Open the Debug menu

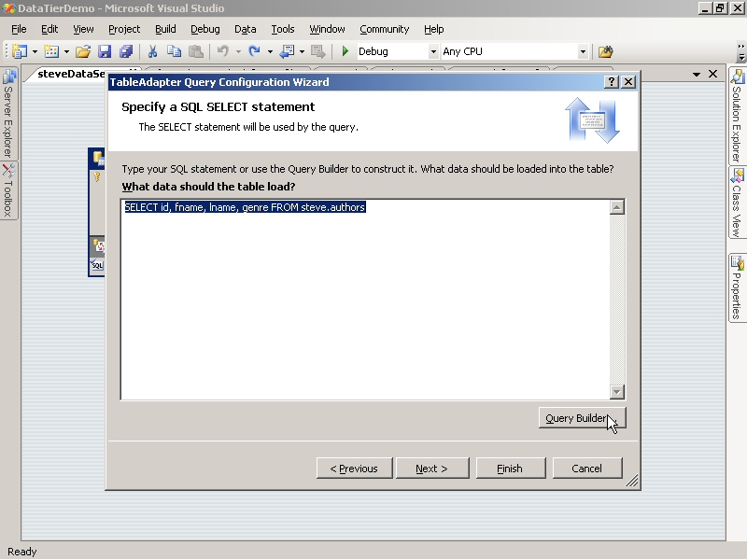point(205,29)
